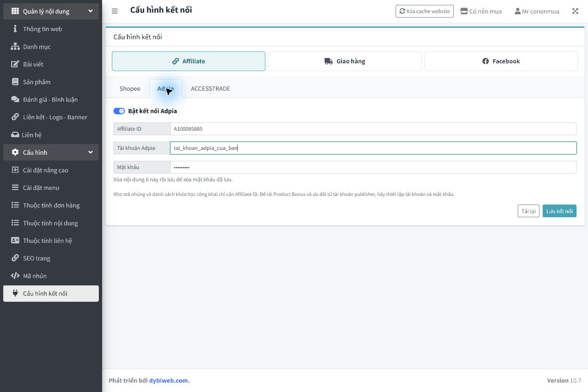This screenshot has height=392, width=588.
Task: Open Danh mục sitemap icon in sidebar
Action: click(x=15, y=47)
